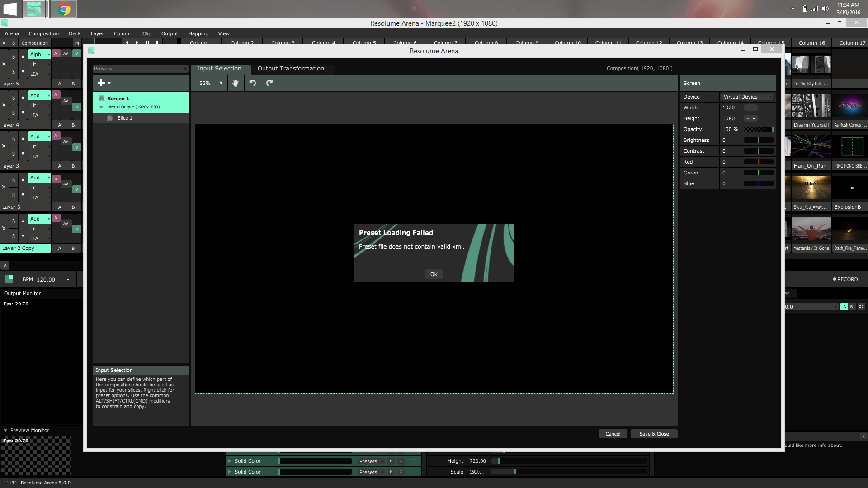Screen dimensions: 868x488
Task: Open the 55% zoom dropdown
Action: point(211,83)
